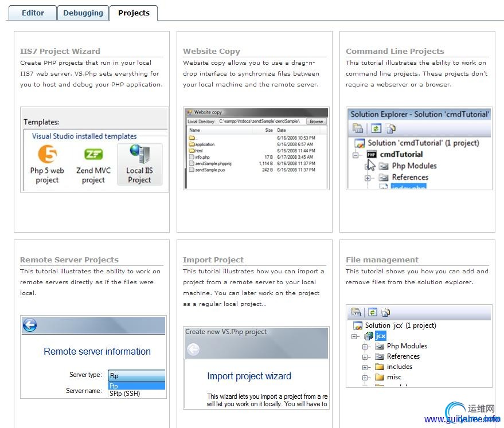Click Php Modules folder icon under cmdTutorial
The height and width of the screenshot is (428, 504).
383,166
